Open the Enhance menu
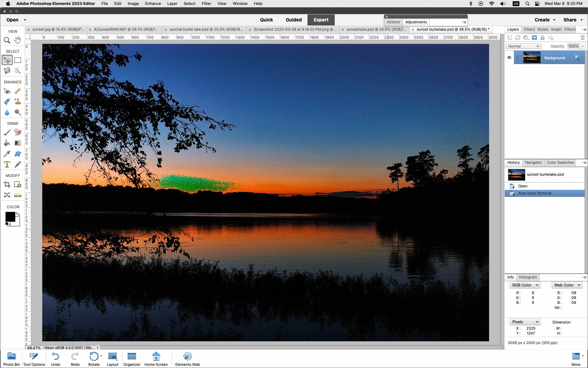 (153, 4)
